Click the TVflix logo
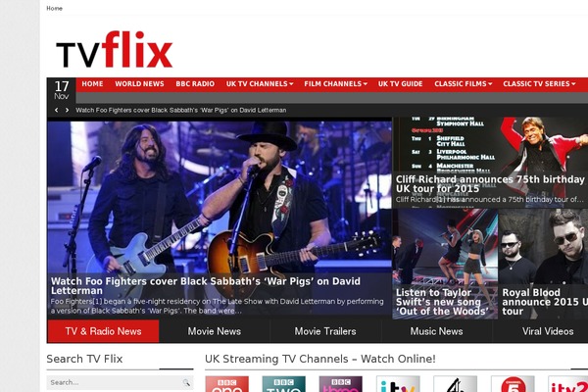Screen dimensions: 588x392 click(x=114, y=50)
